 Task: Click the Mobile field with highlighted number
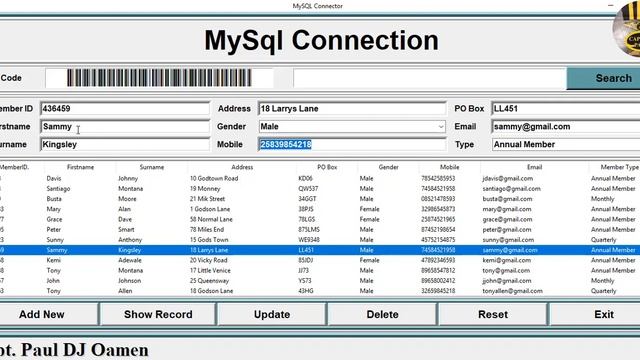pos(352,144)
